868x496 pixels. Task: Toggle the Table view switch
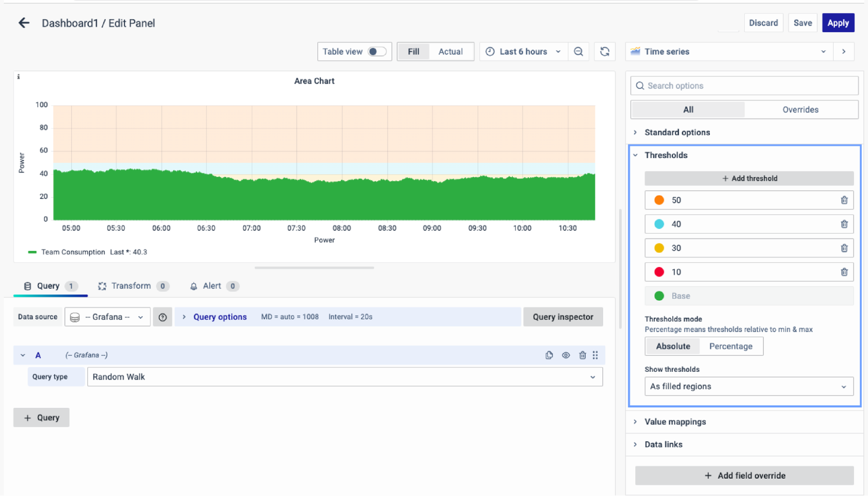(376, 52)
